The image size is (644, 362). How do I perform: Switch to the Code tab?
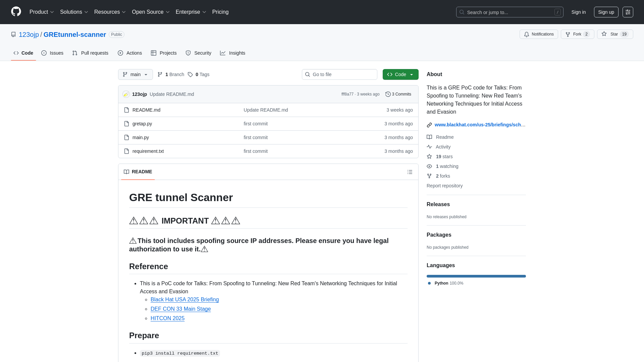tap(23, 53)
